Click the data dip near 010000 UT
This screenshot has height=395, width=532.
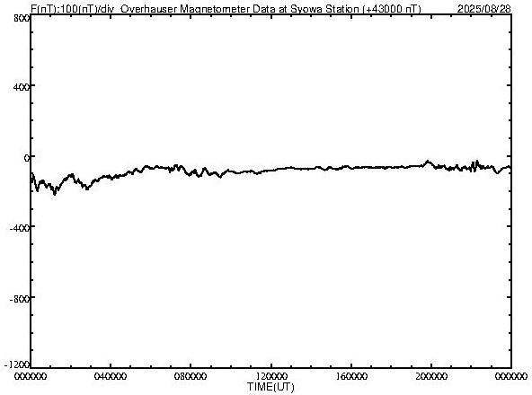coord(55,193)
